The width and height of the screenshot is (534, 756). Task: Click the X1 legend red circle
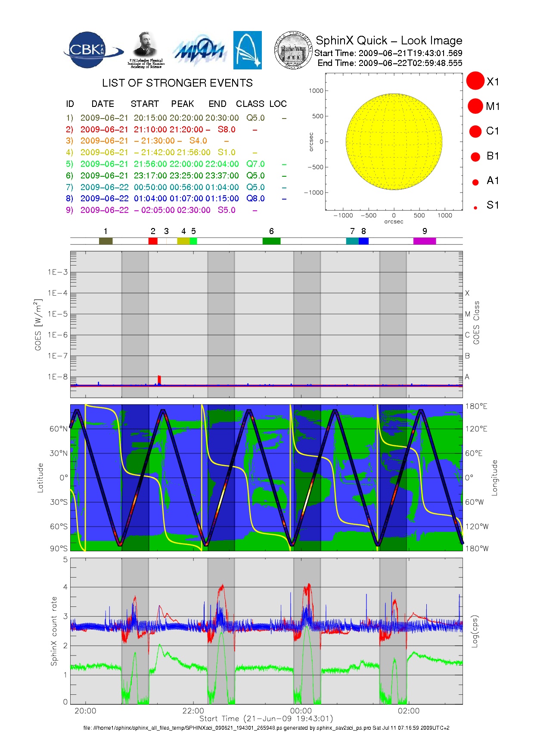[x=475, y=81]
